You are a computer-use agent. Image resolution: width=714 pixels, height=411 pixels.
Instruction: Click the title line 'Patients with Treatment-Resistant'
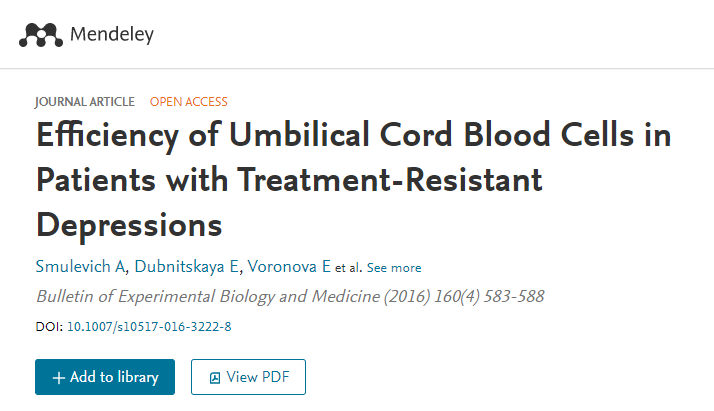click(x=289, y=180)
